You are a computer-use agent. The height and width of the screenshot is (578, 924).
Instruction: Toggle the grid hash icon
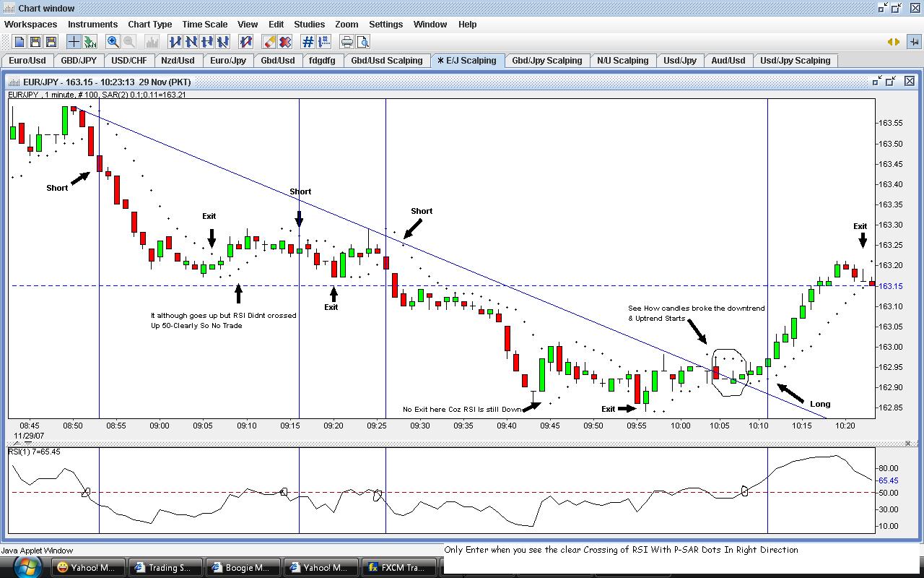308,42
